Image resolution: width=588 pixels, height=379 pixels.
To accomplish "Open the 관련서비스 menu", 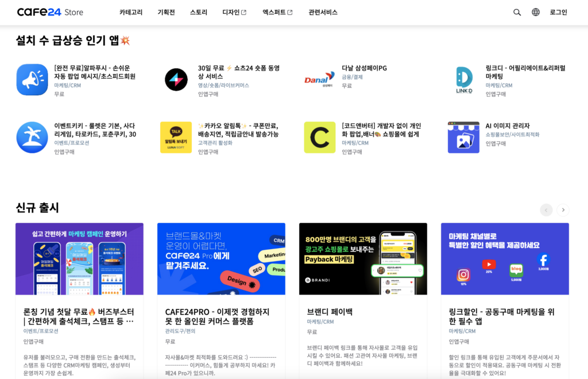I will (x=323, y=13).
